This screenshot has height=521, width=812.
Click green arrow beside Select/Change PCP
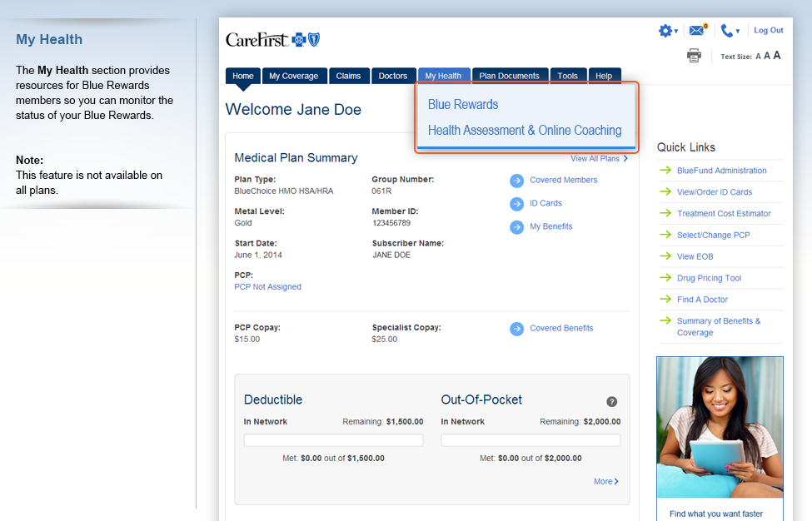pos(665,235)
